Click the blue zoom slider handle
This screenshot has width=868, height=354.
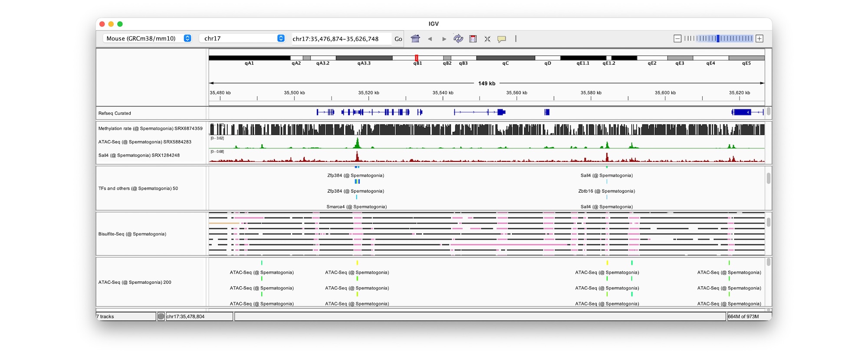point(718,39)
